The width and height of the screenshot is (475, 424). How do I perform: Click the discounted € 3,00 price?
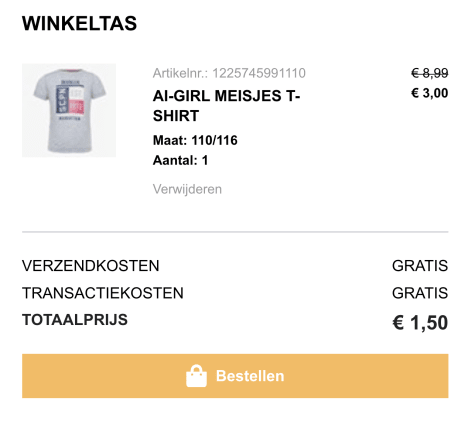(430, 93)
